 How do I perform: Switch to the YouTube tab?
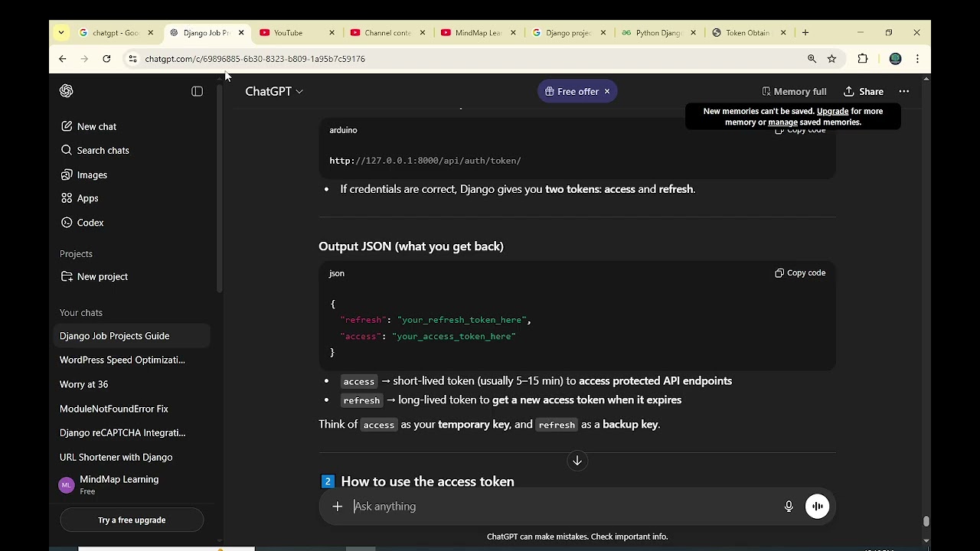(288, 33)
